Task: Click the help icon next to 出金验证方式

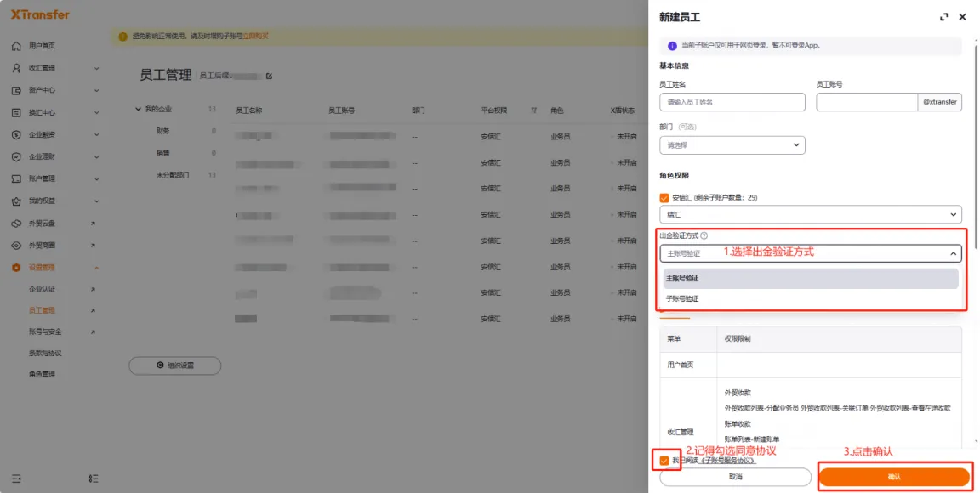Action: pos(704,236)
